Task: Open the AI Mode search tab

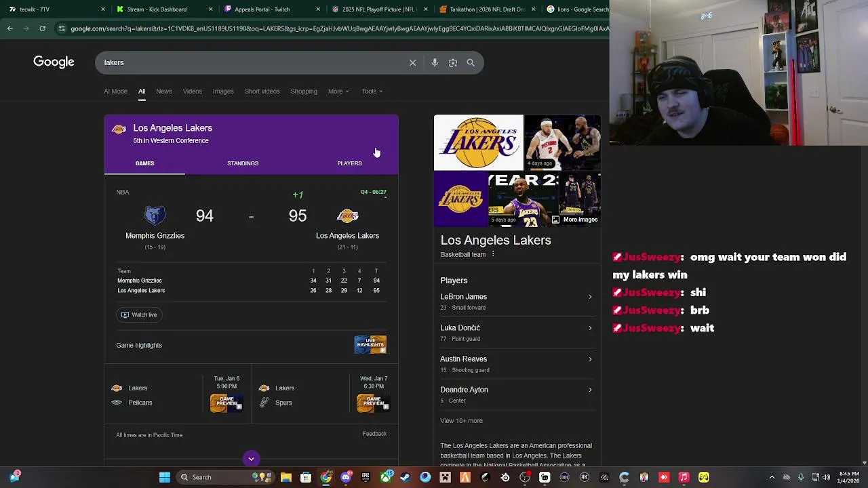Action: coord(115,91)
